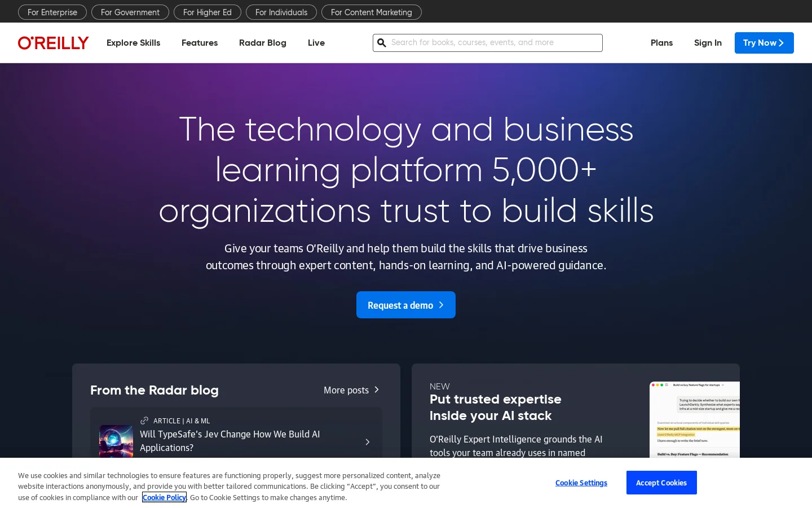812x508 pixels.
Task: Open the Explore Skills menu
Action: pos(134,43)
